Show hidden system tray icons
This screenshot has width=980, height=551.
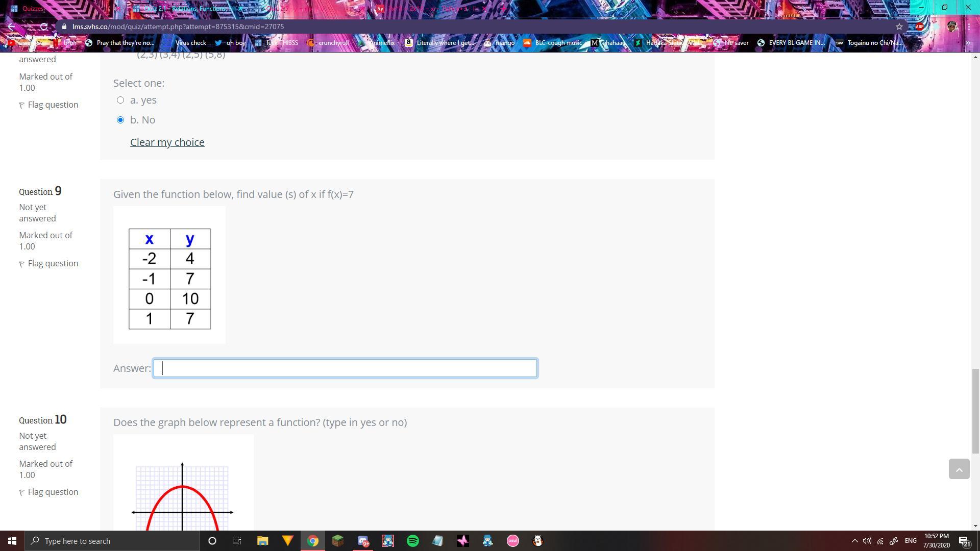coord(854,541)
